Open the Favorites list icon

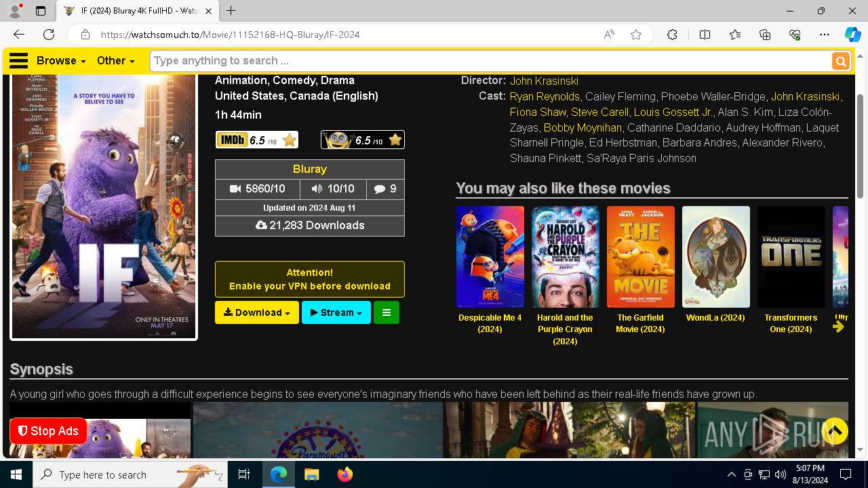(x=735, y=35)
